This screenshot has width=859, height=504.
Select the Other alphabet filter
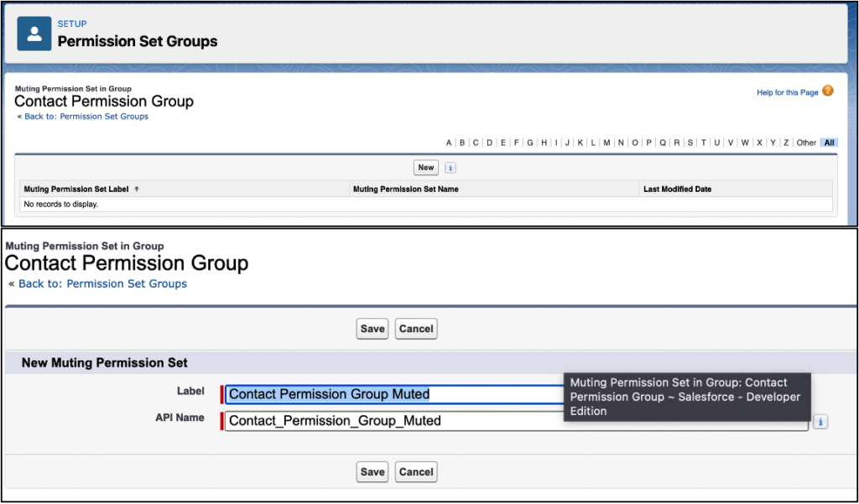point(806,143)
